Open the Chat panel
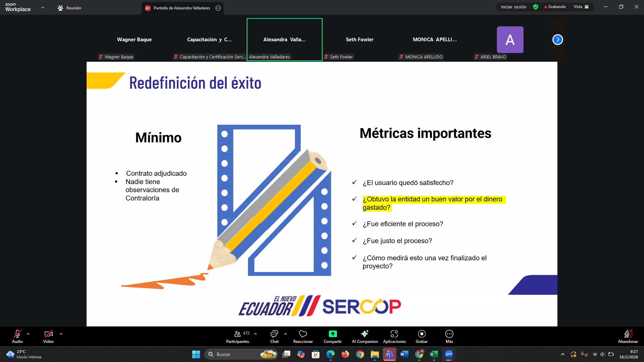 (274, 337)
